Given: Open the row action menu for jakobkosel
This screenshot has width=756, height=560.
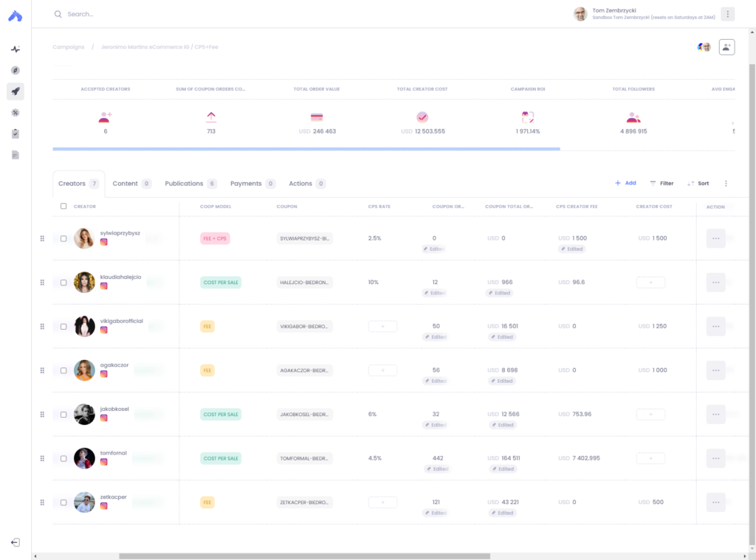Looking at the screenshot, I should click(715, 414).
